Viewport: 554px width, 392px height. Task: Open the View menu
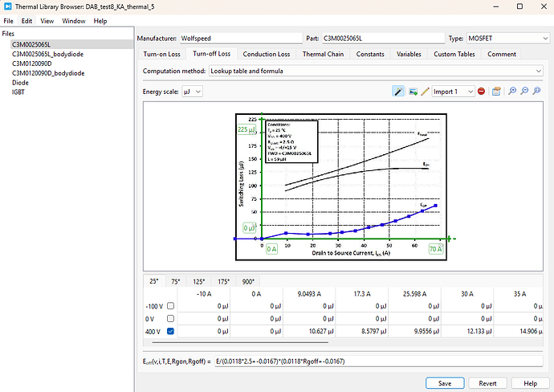(x=47, y=21)
